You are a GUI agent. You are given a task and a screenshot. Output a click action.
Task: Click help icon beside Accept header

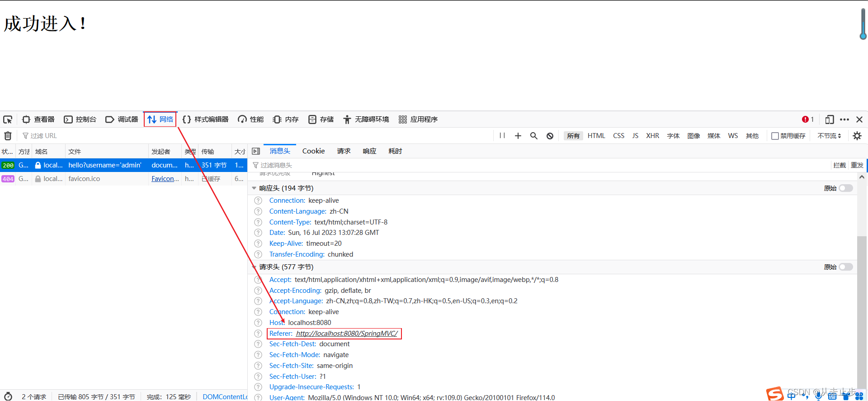tap(258, 280)
